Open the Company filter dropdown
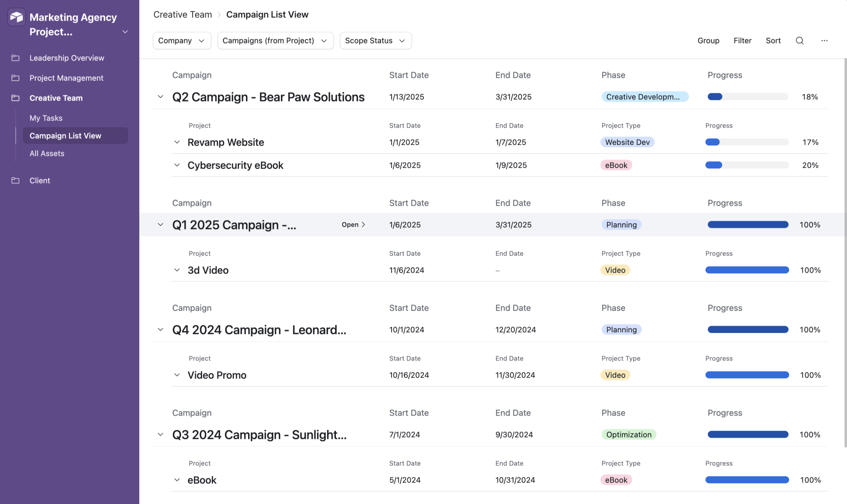This screenshot has height=504, width=847. [182, 40]
